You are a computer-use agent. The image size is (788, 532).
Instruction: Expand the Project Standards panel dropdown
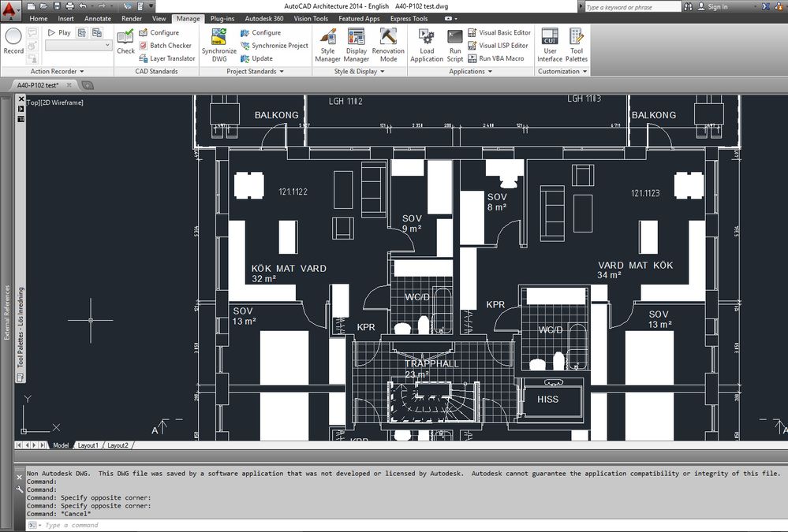283,71
